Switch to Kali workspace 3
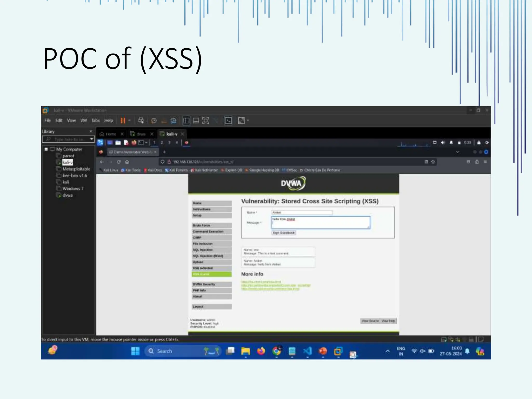 (x=169, y=143)
